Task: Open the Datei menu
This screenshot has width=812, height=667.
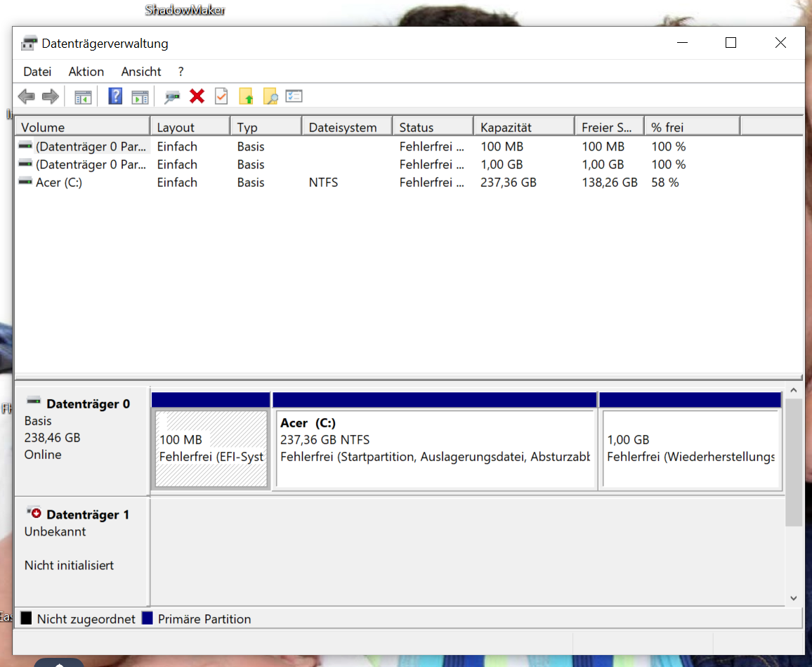Action: coord(37,71)
